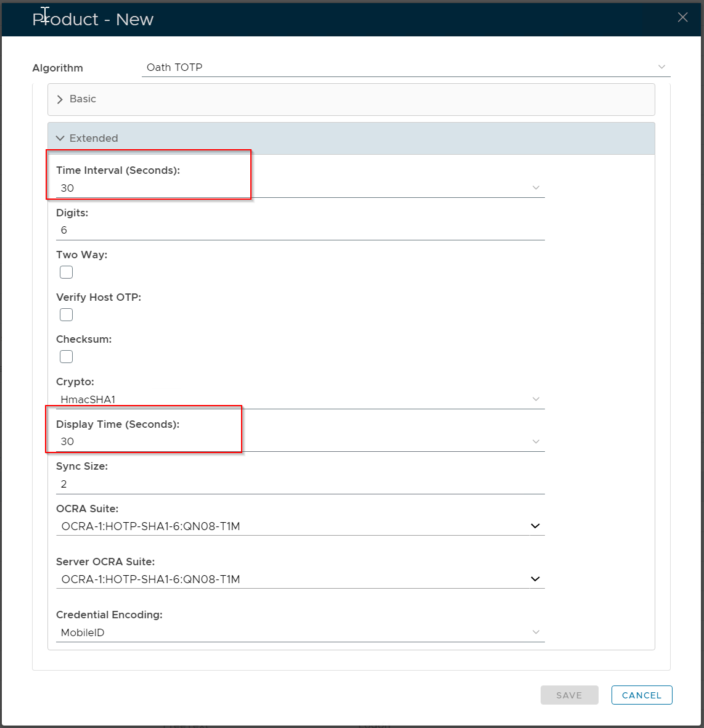Image resolution: width=704 pixels, height=728 pixels.
Task: Open the OCRA Suite dropdown arrow
Action: point(535,526)
